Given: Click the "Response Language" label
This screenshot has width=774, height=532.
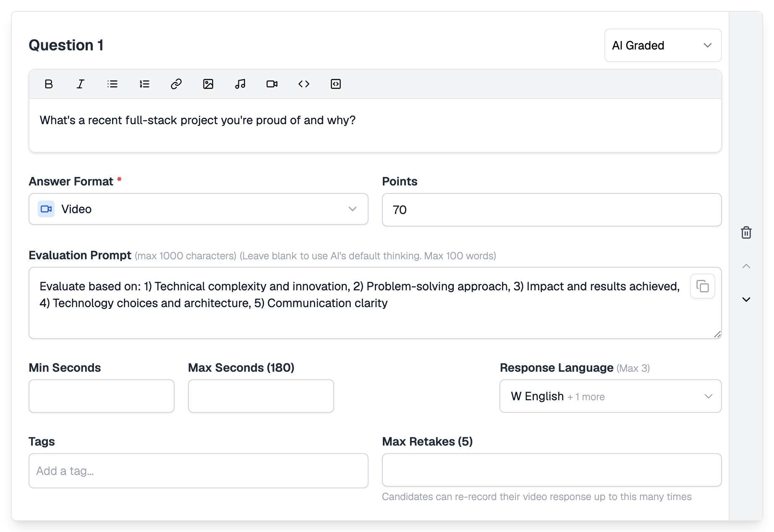Looking at the screenshot, I should click(x=557, y=368).
